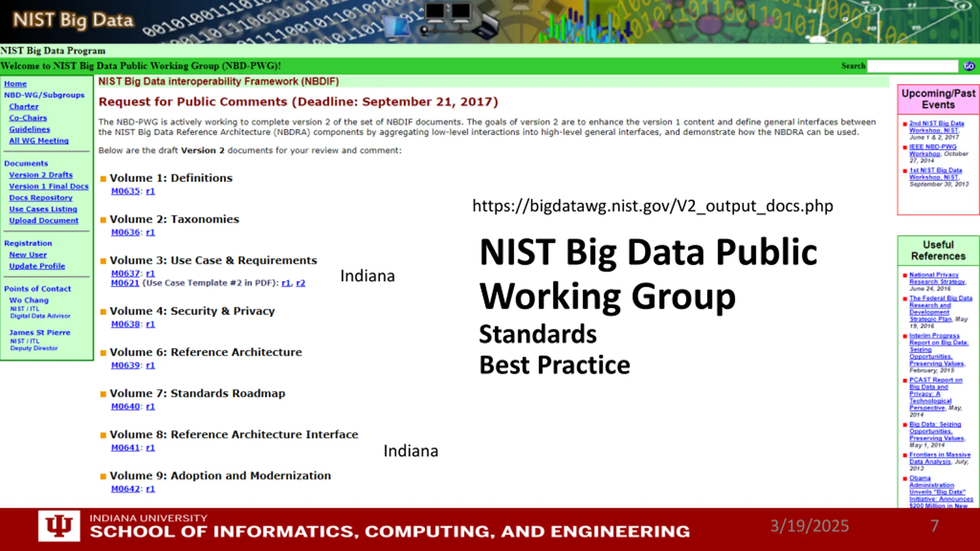
Task: Open the Charter link
Action: coord(24,106)
